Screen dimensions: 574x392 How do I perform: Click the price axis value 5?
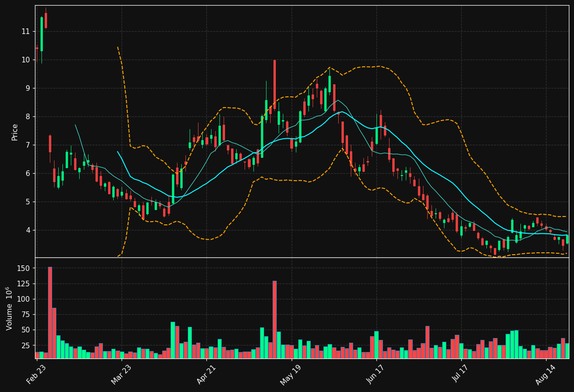27,202
